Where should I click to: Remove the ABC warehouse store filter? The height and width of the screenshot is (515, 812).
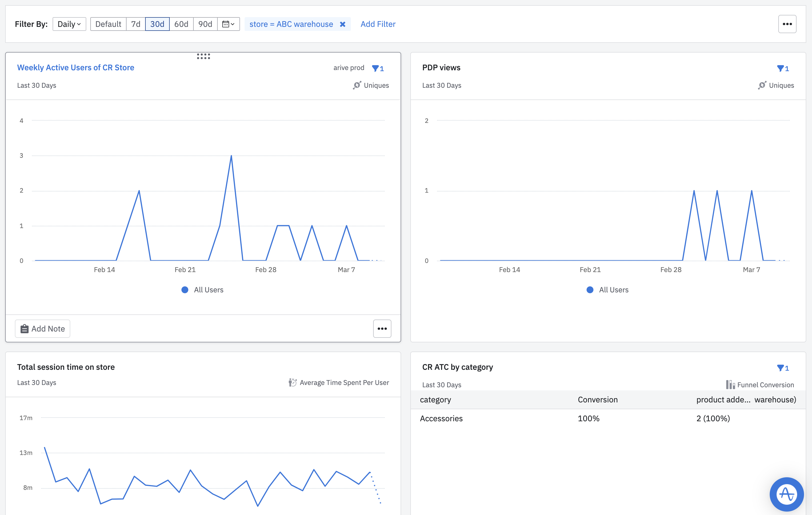[x=342, y=24]
